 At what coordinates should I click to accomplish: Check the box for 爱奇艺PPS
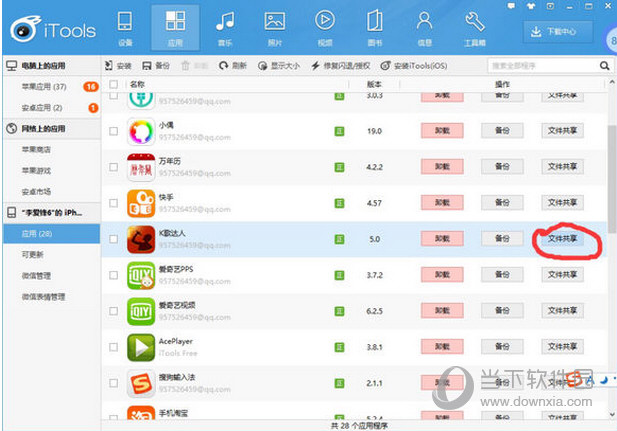point(113,275)
